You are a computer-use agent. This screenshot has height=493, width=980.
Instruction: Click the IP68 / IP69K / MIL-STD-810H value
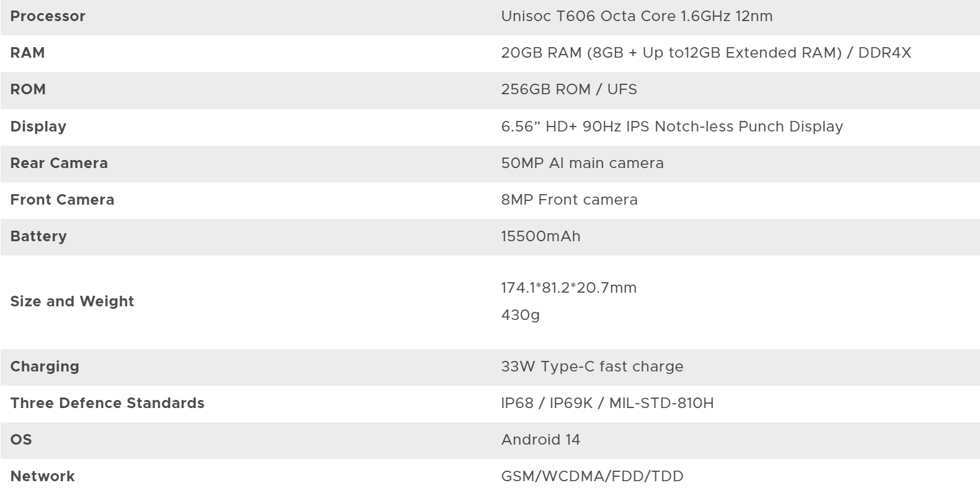click(x=607, y=403)
